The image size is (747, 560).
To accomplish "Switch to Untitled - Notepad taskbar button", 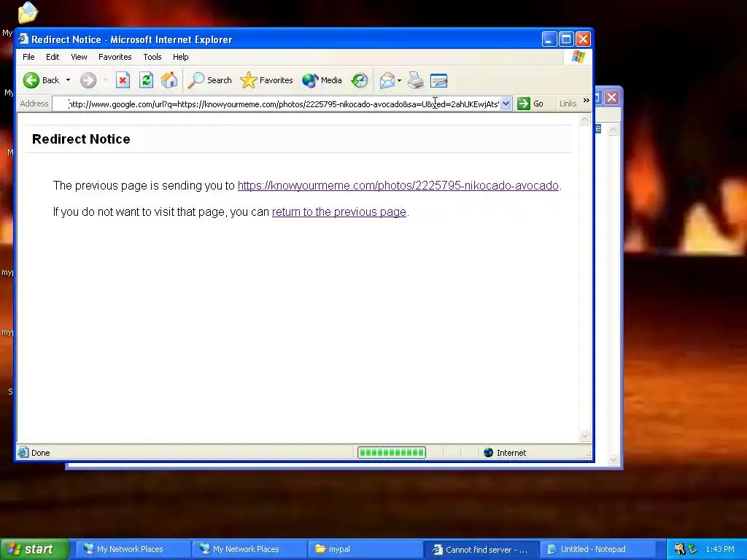I will (x=597, y=549).
